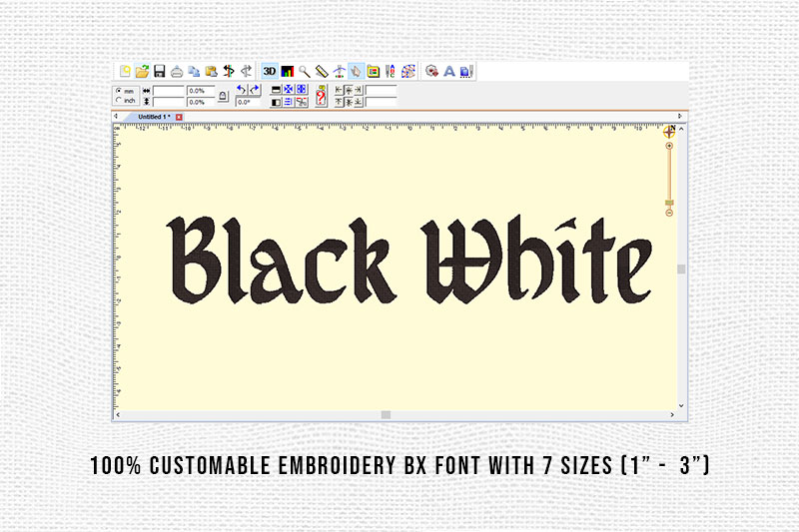This screenshot has width=799, height=532.
Task: Select the ruler measure tool
Action: click(322, 71)
